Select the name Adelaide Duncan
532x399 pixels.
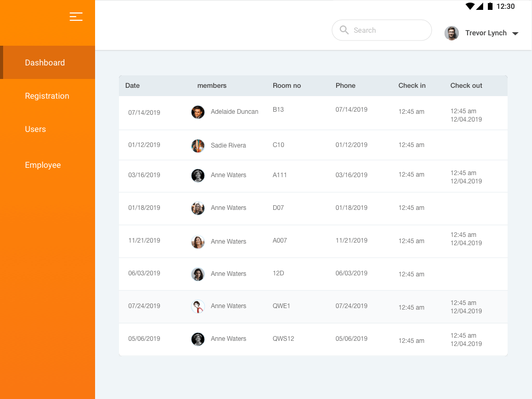[234, 112]
